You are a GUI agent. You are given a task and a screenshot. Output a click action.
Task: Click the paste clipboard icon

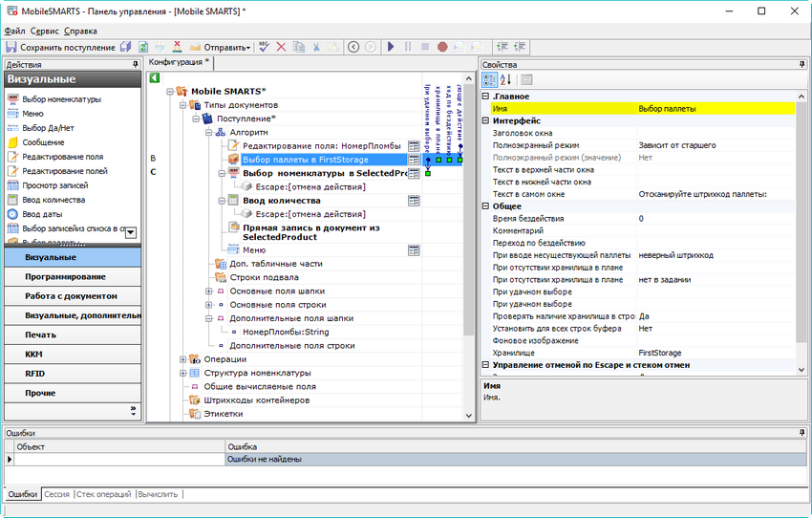coord(333,47)
